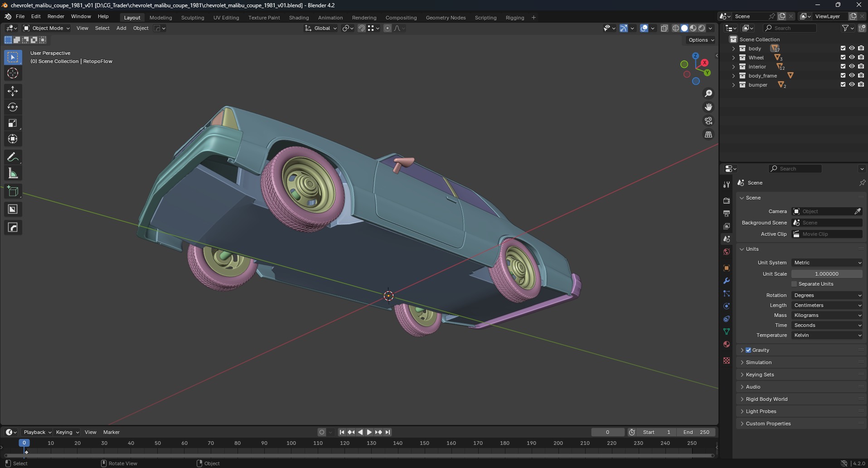This screenshot has width=868, height=468.
Task: Select the Cursor tool in the toolbar
Action: [13, 73]
